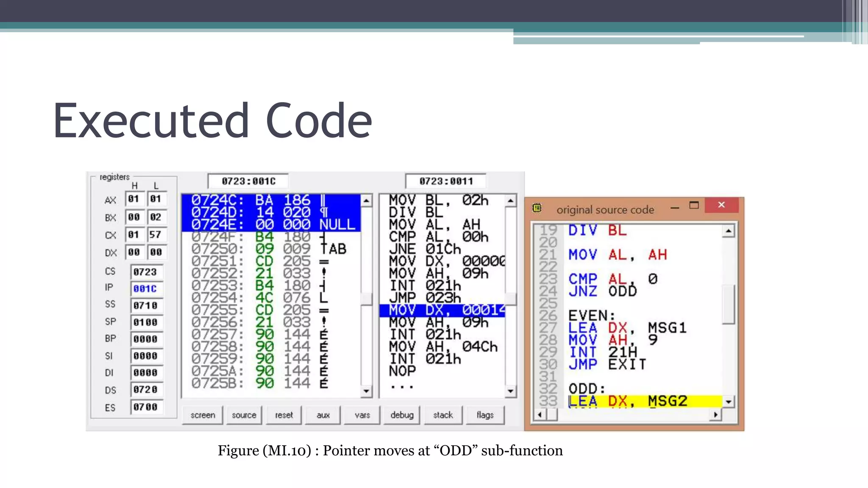Click the DX low byte register field
This screenshot has width=868, height=488.
point(156,252)
